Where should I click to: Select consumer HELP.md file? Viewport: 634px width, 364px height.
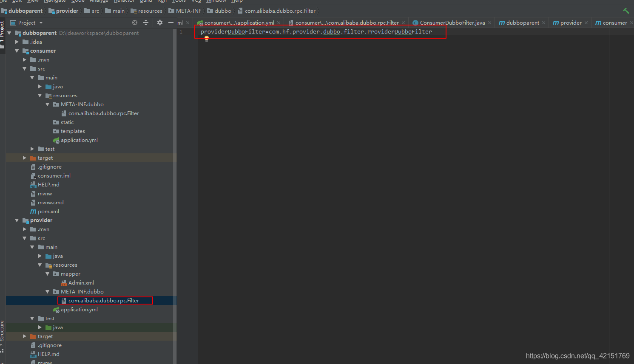[x=48, y=184]
